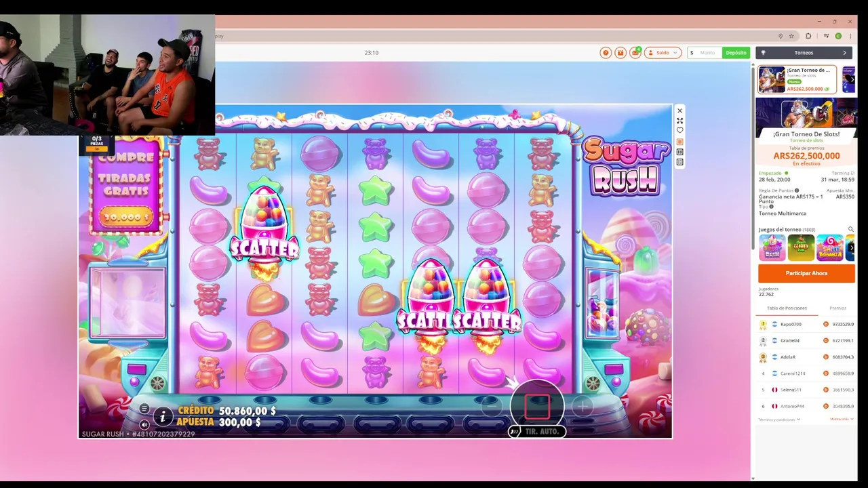
Task: Search tournament games with magnifier icon
Action: (x=851, y=230)
